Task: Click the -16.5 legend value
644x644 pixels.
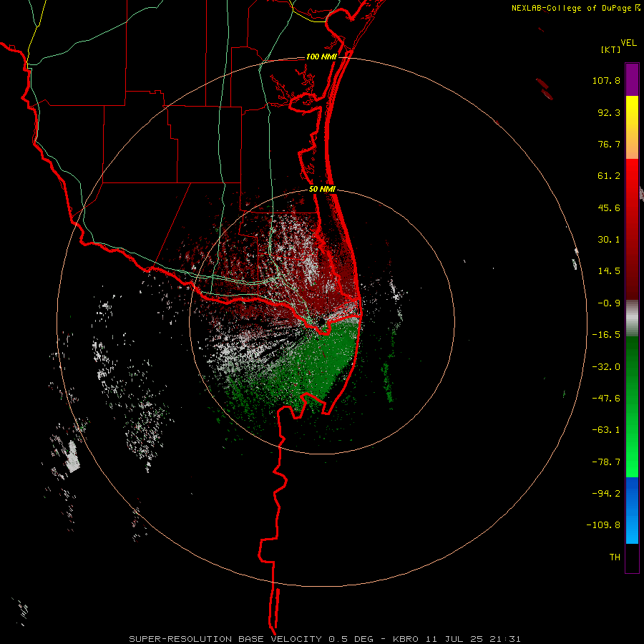Action: click(606, 335)
